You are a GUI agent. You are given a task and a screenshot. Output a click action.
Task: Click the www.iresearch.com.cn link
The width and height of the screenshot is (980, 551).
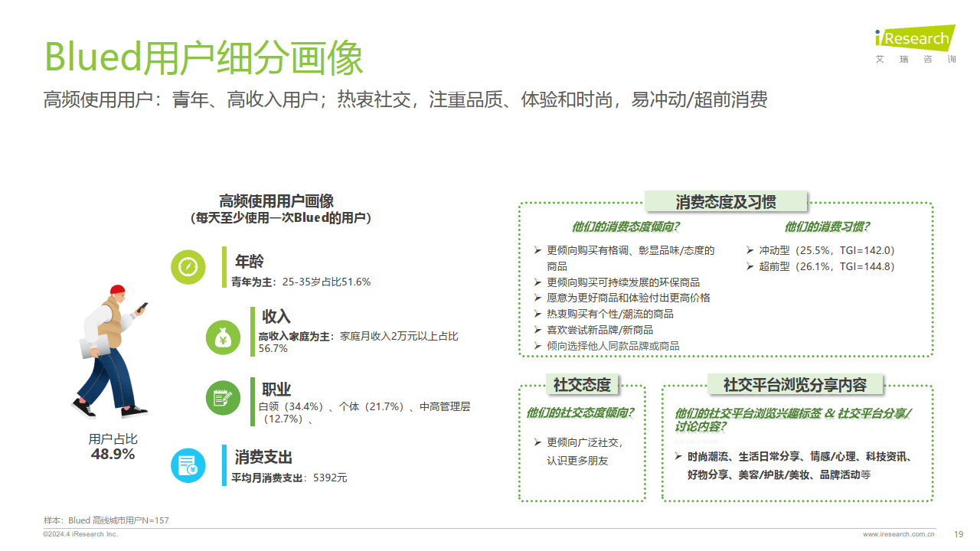click(x=899, y=534)
